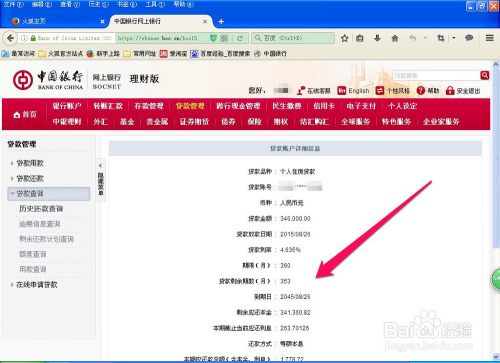Click the bank page search input field
Image resolution: width=500 pixels, height=363 pixels.
pos(436,76)
